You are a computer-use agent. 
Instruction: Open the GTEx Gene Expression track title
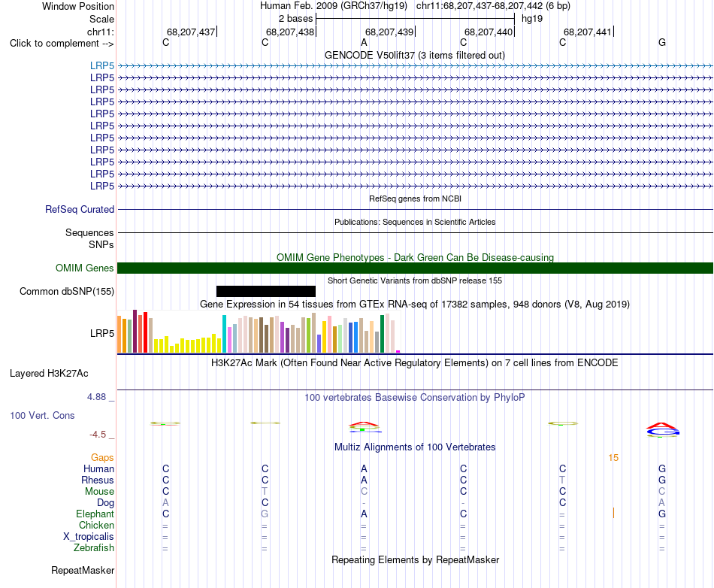click(415, 305)
